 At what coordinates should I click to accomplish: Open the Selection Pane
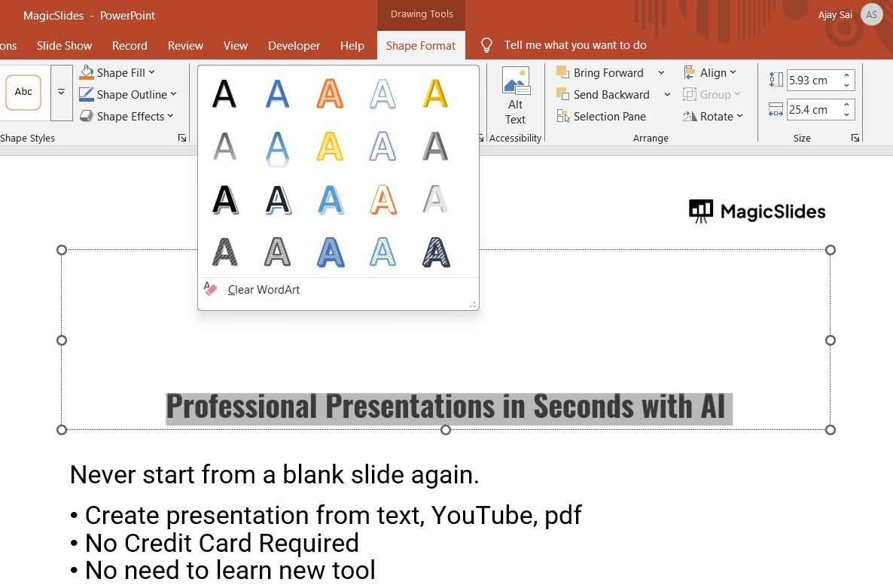click(602, 116)
